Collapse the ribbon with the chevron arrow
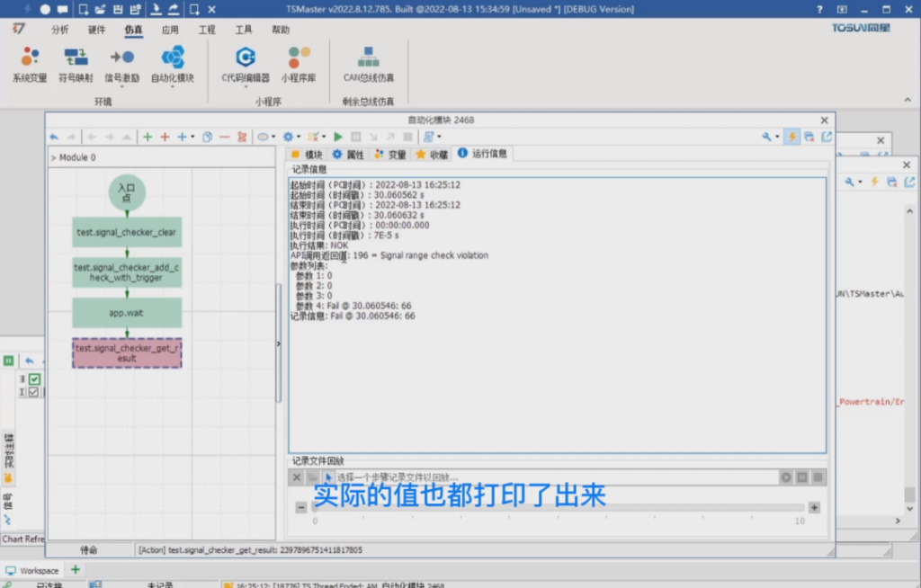 pos(908,101)
